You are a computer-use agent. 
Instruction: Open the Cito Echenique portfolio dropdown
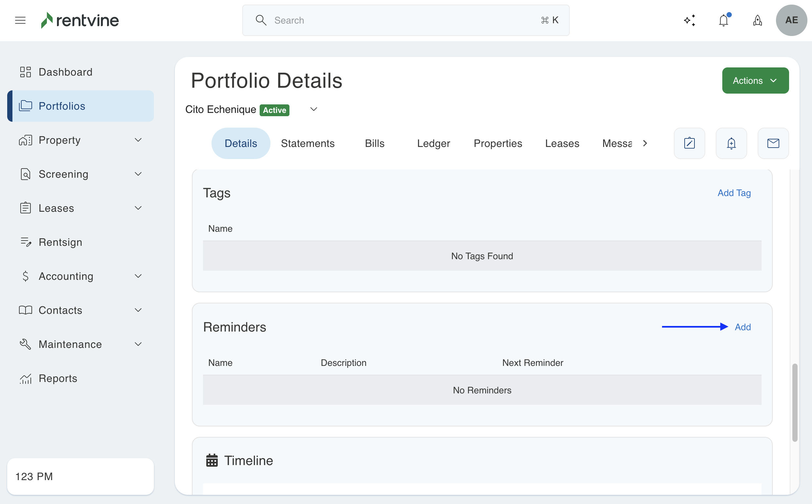coord(313,109)
